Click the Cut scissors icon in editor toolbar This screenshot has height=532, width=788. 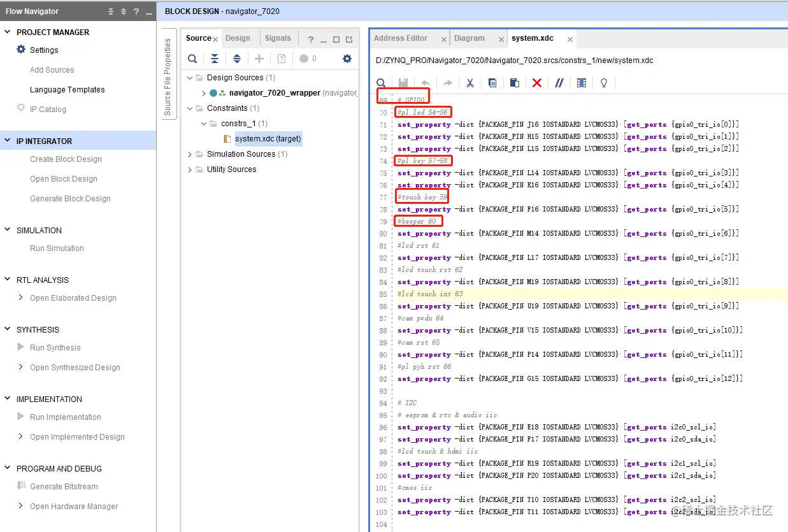pyautogui.click(x=469, y=83)
